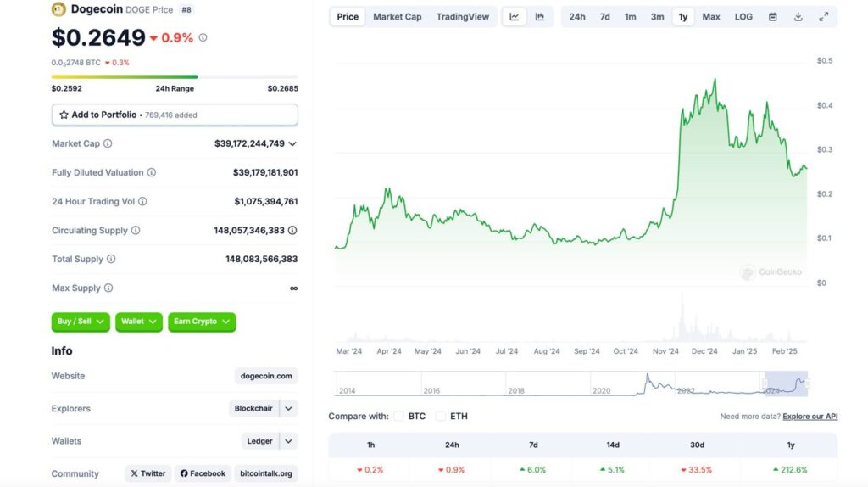868x487 pixels.
Task: Open info icon next to 148,057,346,383 value
Action: (292, 230)
